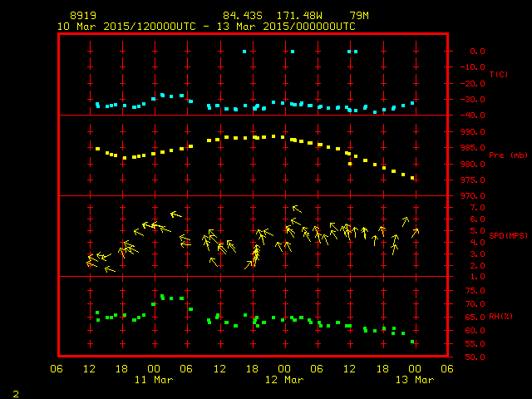The width and height of the screenshot is (532, 399).
Task: Click the "0.0" temperature tick value
Action: coord(477,52)
